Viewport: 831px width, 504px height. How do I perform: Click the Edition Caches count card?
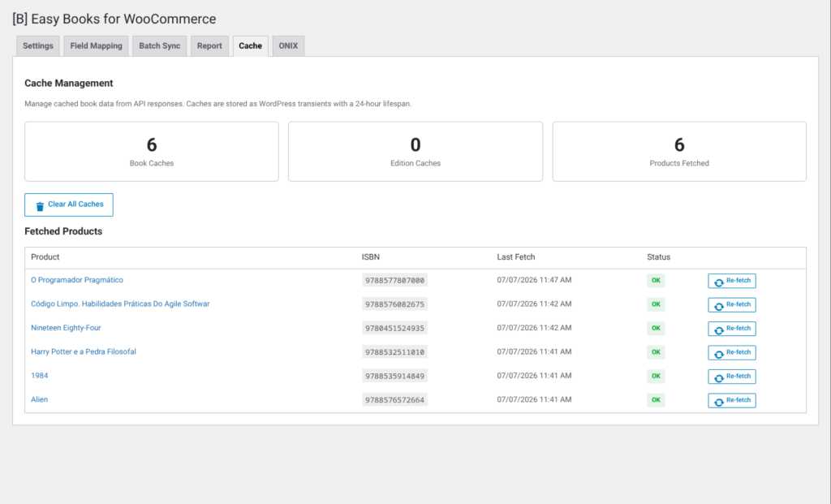(415, 152)
